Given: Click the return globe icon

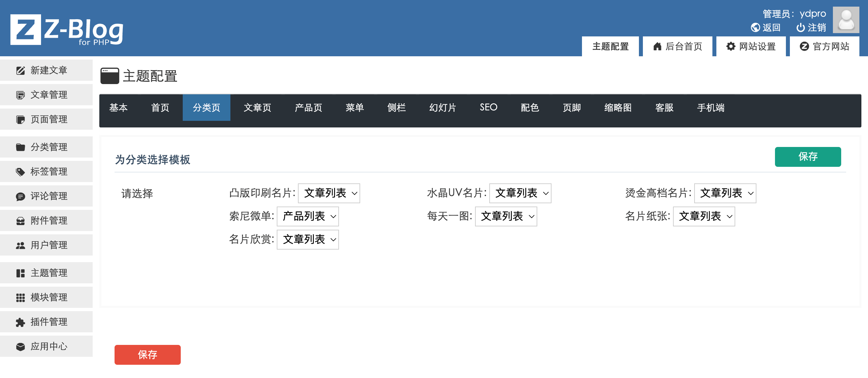Looking at the screenshot, I should 755,27.
